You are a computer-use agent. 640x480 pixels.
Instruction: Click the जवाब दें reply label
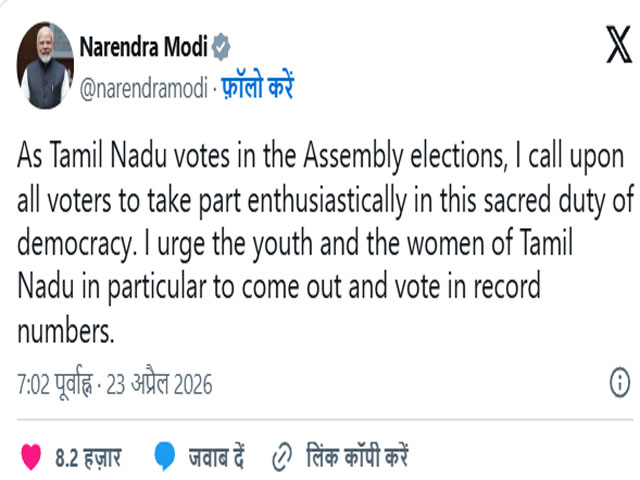point(216,457)
